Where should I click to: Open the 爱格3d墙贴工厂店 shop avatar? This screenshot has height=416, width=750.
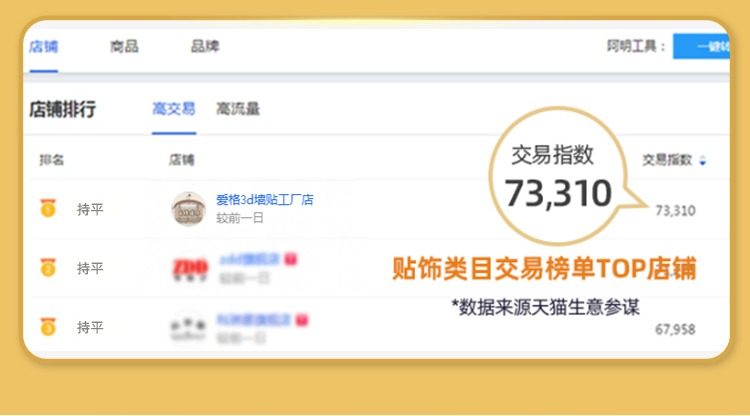[188, 209]
